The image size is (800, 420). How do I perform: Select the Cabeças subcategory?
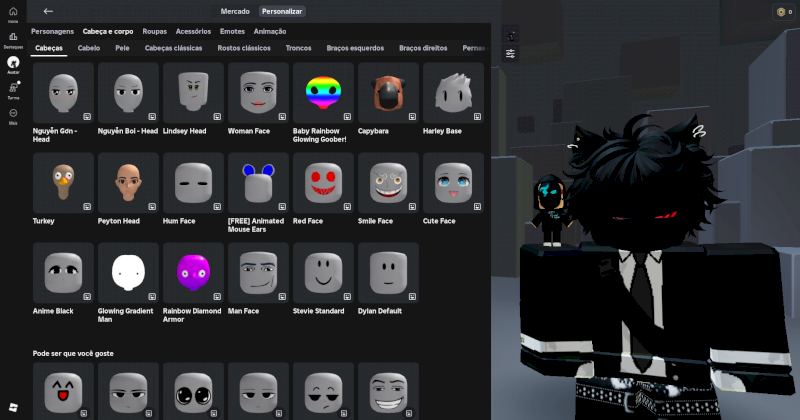(49, 48)
